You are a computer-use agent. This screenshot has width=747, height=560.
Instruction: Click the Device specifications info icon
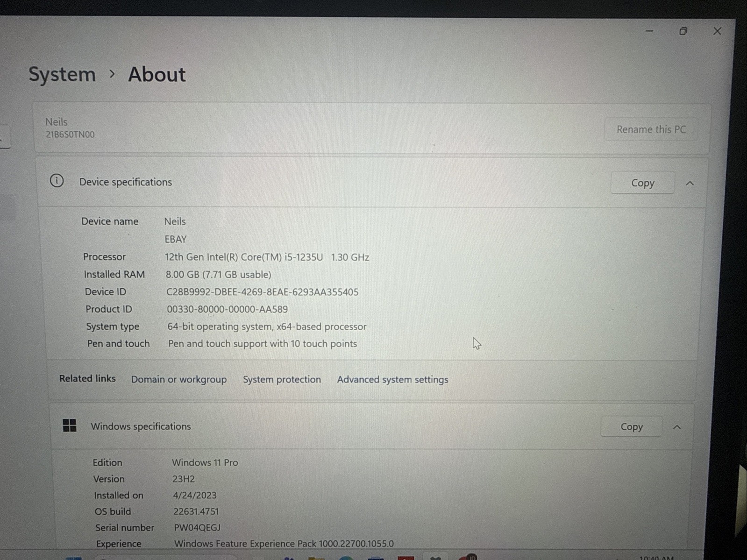(x=57, y=181)
